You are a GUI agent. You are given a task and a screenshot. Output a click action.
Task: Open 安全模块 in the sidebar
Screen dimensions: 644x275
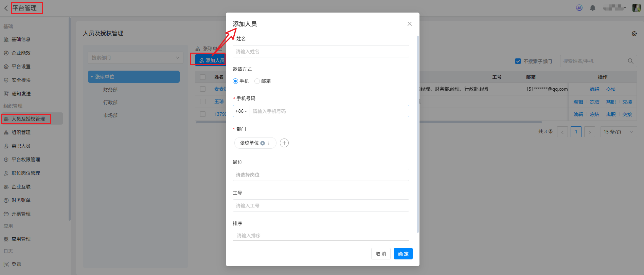tap(21, 80)
